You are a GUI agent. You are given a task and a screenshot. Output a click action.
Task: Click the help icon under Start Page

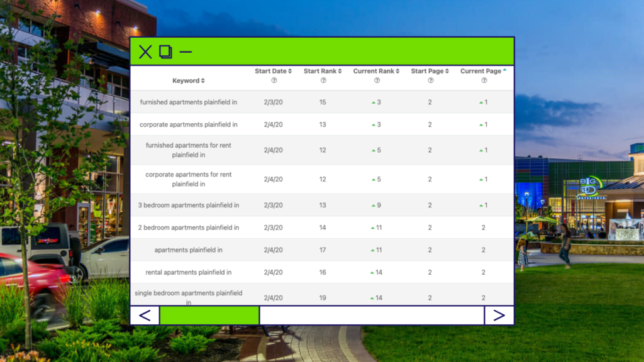click(430, 80)
